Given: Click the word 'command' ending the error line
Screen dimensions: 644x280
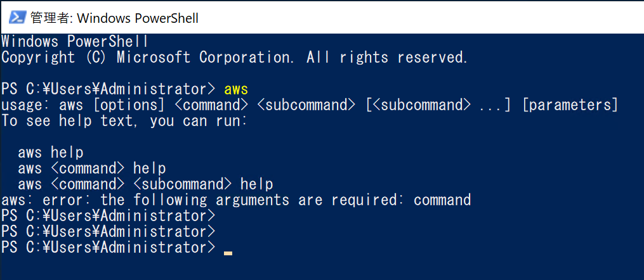Looking at the screenshot, I should click(x=442, y=200).
